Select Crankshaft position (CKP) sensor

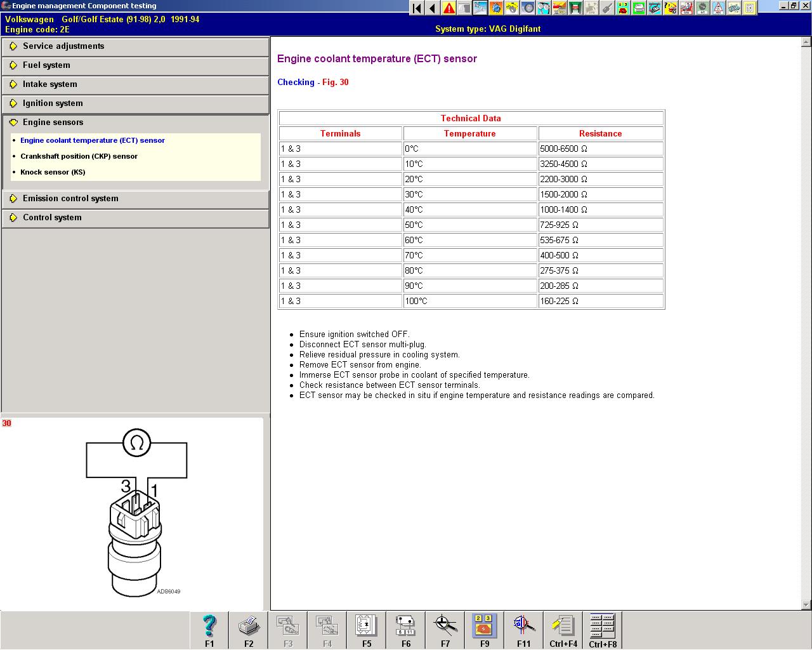(x=79, y=156)
